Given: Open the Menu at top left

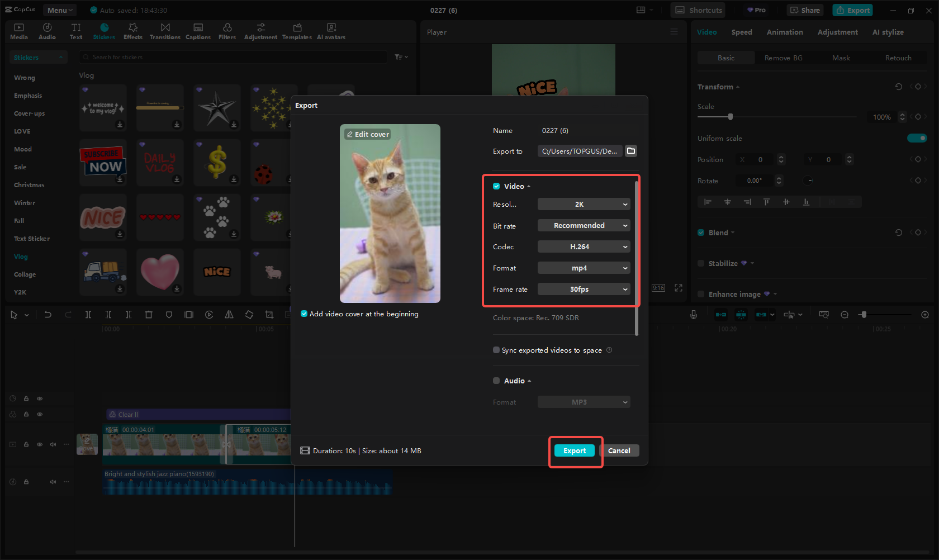Looking at the screenshot, I should click(x=59, y=10).
